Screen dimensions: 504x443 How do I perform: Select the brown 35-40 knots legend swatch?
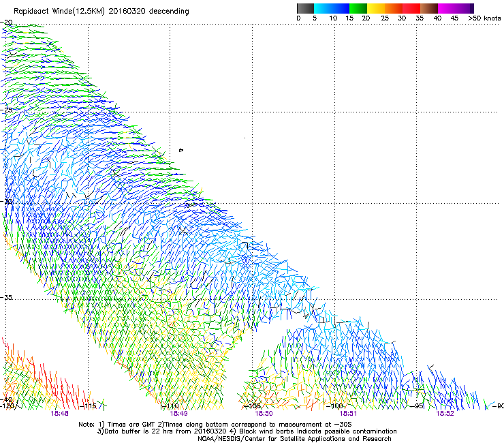click(x=429, y=8)
